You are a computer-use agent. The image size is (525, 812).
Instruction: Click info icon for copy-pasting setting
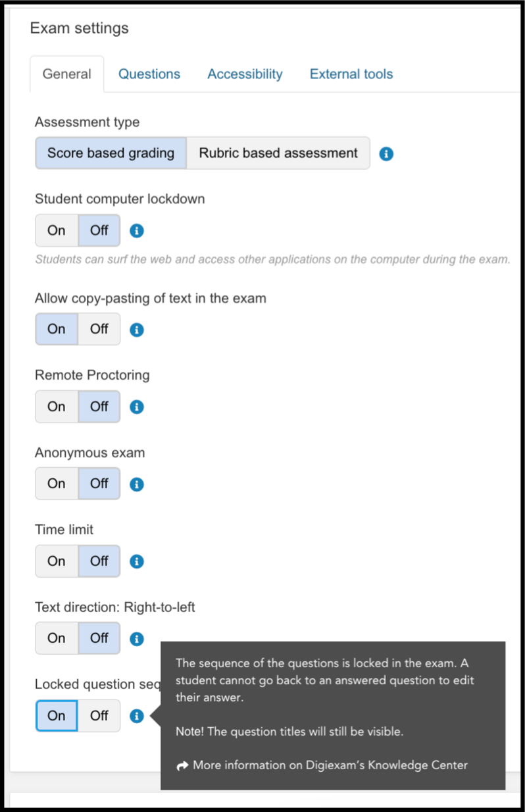coord(137,330)
